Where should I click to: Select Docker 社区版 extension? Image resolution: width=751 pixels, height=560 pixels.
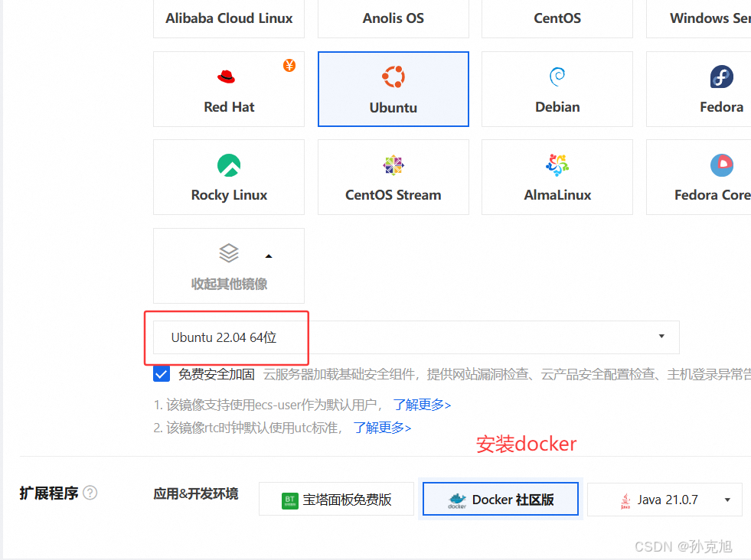(x=501, y=499)
